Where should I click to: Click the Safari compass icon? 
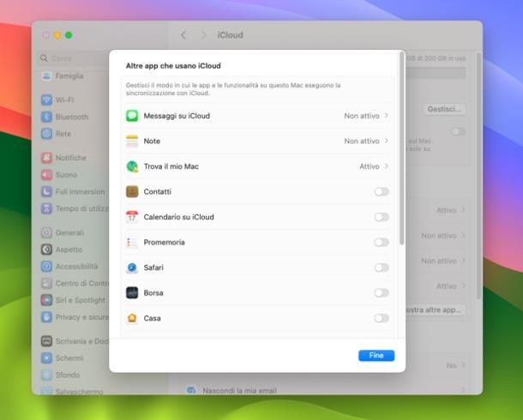(x=132, y=267)
